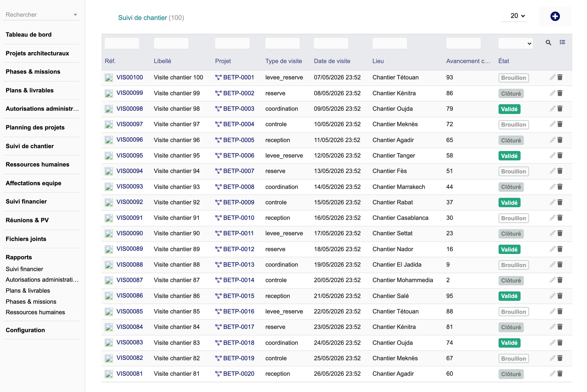Open Ressources humaines main menu
587x392 pixels.
[x=37, y=165]
